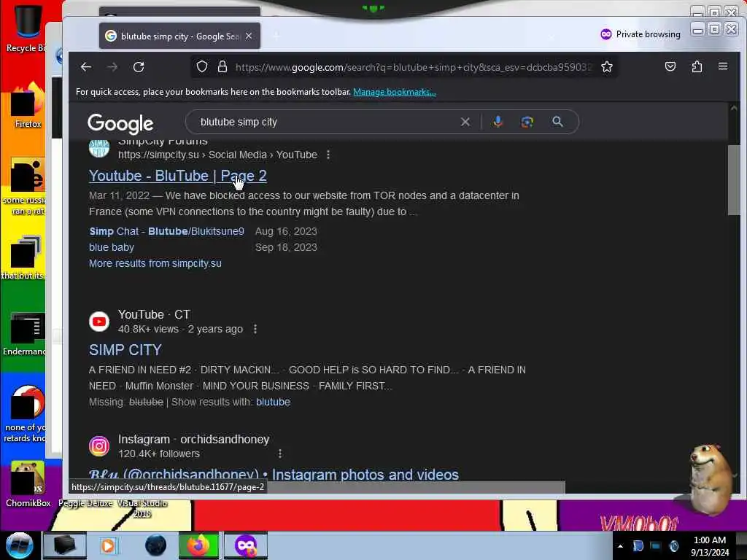The height and width of the screenshot is (560, 747).
Task: Reload the Google search page
Action: coord(139,67)
